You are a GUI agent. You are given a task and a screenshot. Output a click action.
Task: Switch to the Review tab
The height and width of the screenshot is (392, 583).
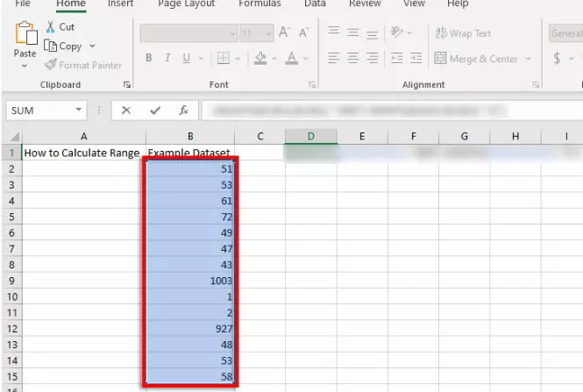[x=365, y=4]
